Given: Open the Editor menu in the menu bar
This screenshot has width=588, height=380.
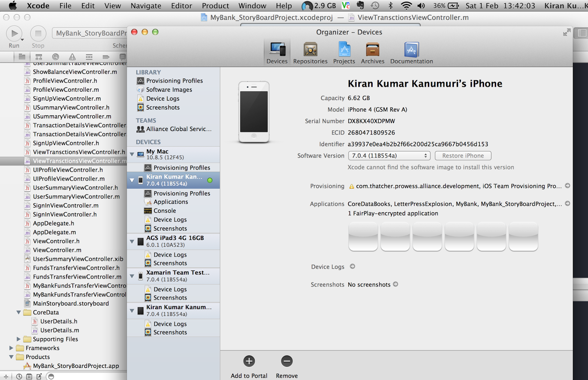Looking at the screenshot, I should click(182, 6).
